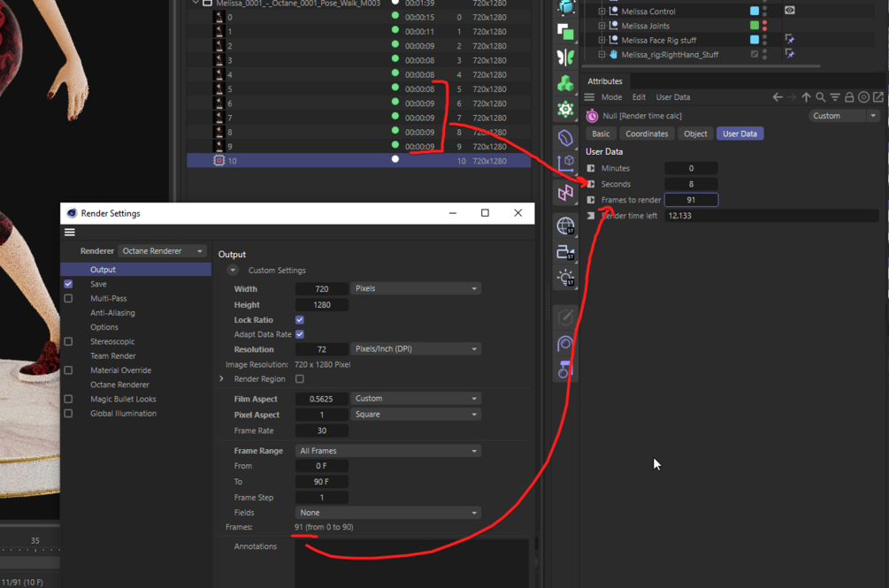Click the overlapping squares instance icon
The height and width of the screenshot is (588, 889).
pyautogui.click(x=565, y=32)
